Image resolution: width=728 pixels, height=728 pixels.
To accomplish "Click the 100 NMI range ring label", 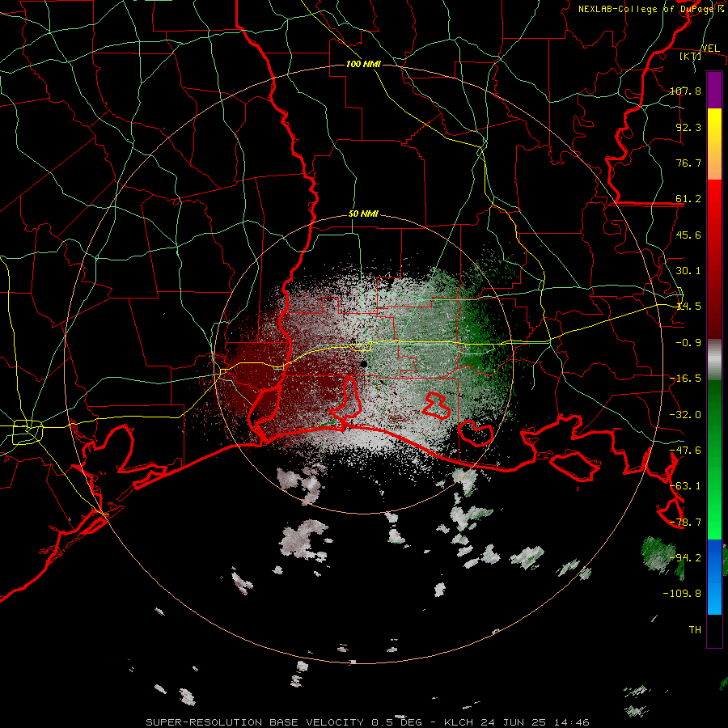I will point(363,64).
